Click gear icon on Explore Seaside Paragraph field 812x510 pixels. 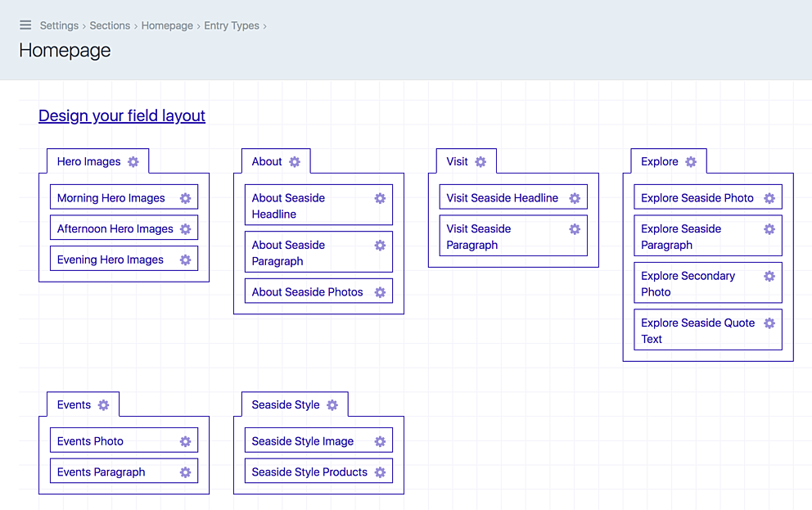pyautogui.click(x=769, y=229)
